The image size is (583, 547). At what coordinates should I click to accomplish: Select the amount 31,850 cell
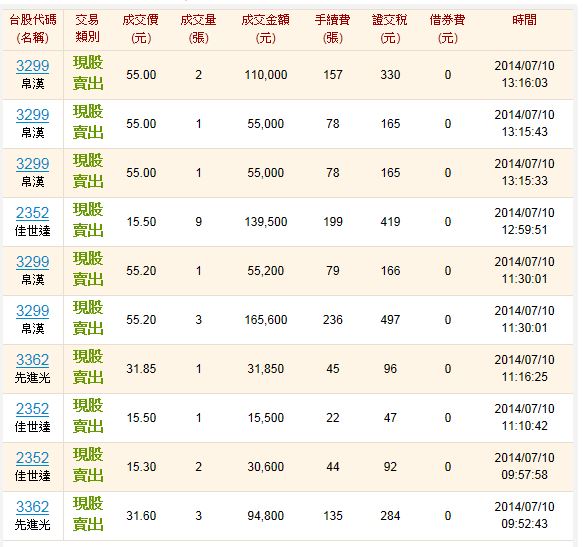(x=266, y=369)
